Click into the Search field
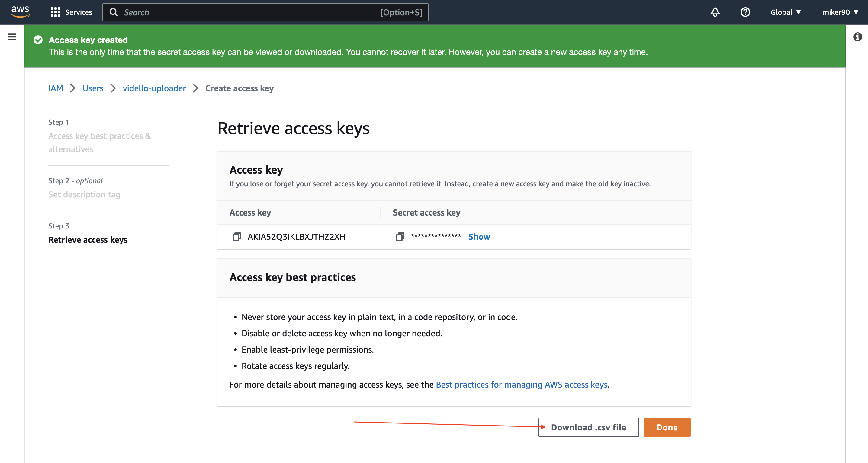This screenshot has width=868, height=463. [265, 12]
